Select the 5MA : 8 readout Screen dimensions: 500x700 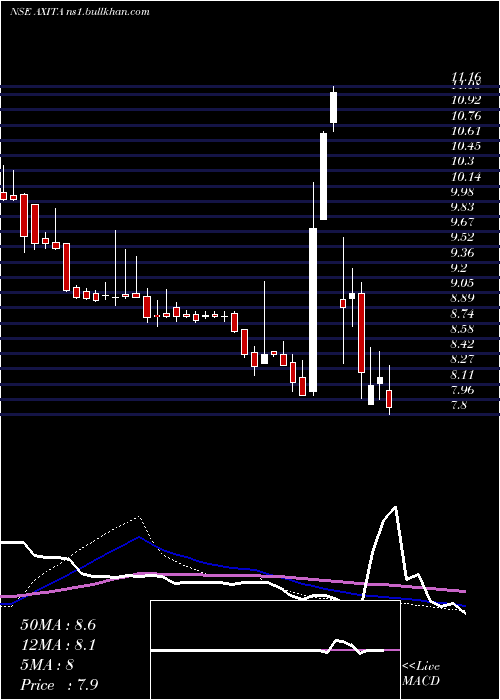tap(47, 665)
